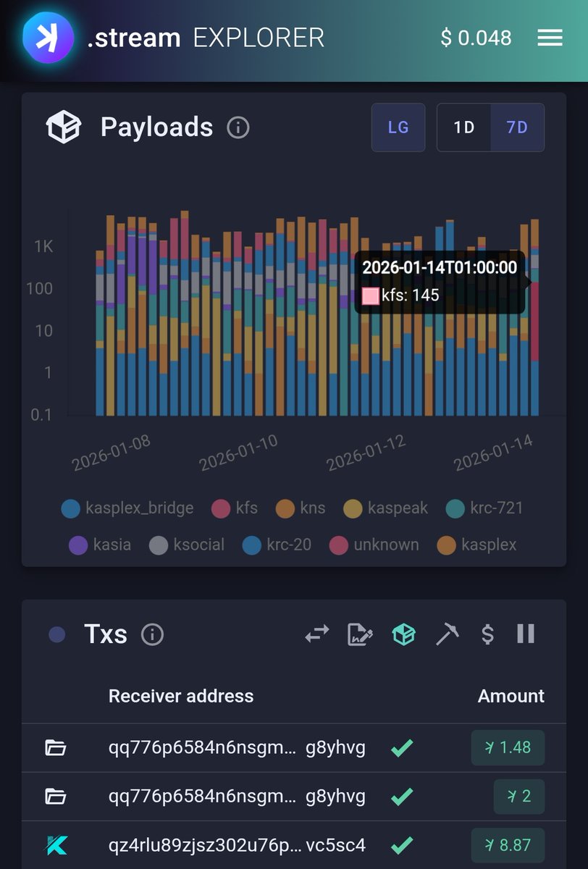Click the 1K y-axis label
This screenshot has height=869, width=588.
[x=43, y=247]
